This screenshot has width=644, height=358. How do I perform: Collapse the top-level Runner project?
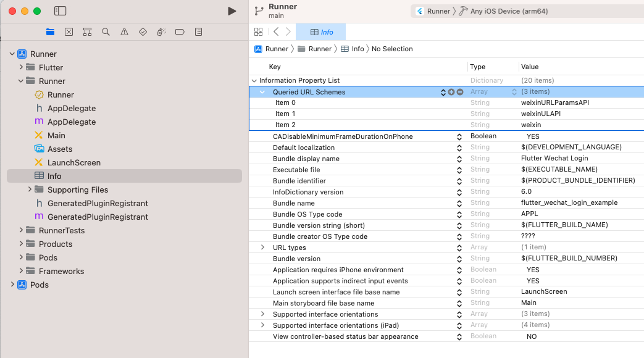12,54
